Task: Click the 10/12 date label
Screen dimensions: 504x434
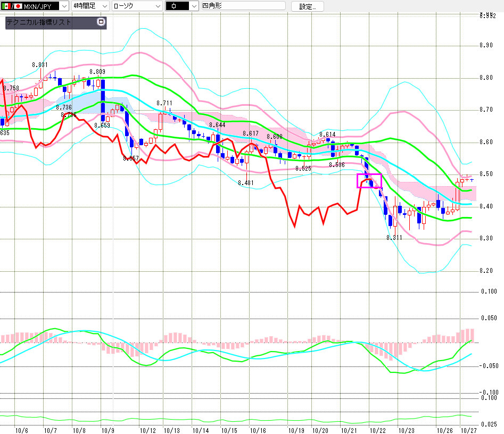Action: pyautogui.click(x=147, y=430)
